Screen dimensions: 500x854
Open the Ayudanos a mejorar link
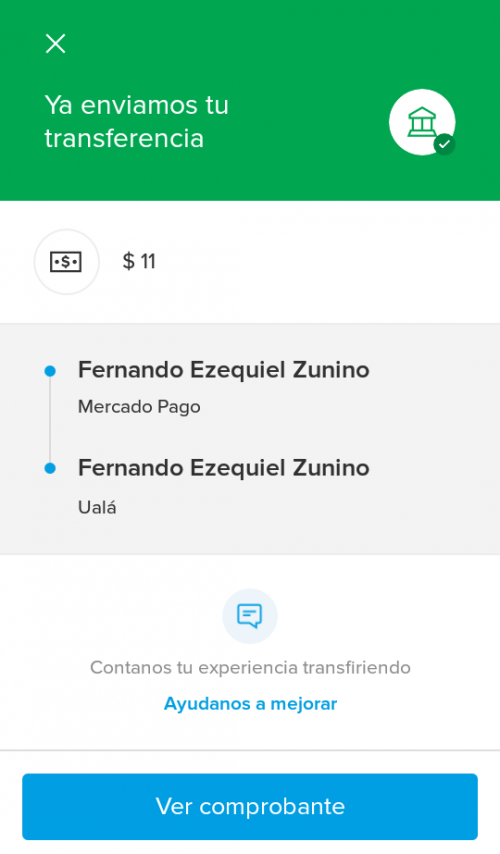tap(251, 704)
